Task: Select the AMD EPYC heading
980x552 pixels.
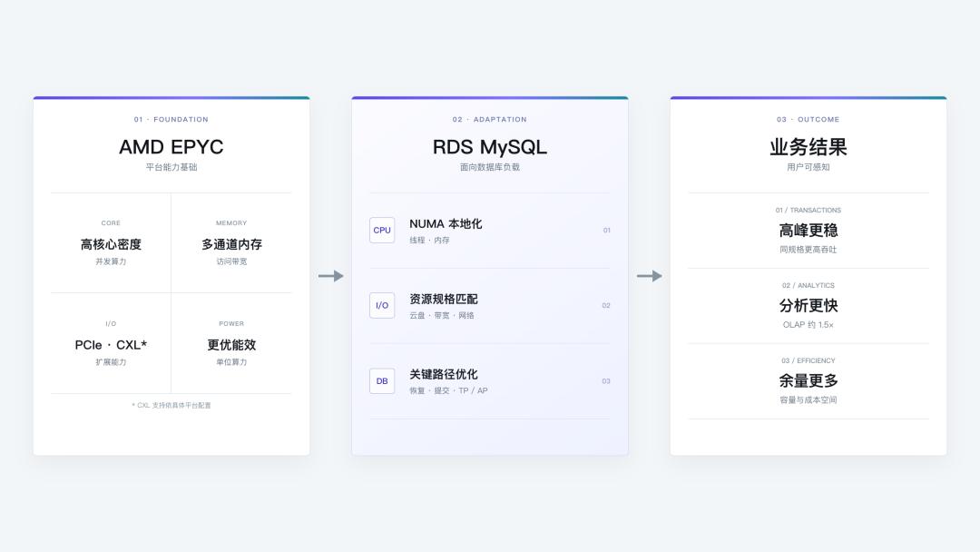Action: pyautogui.click(x=171, y=147)
